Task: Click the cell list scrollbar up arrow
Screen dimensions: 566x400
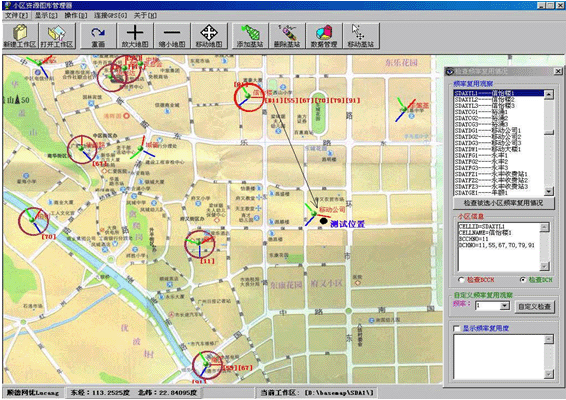Action: (x=549, y=95)
